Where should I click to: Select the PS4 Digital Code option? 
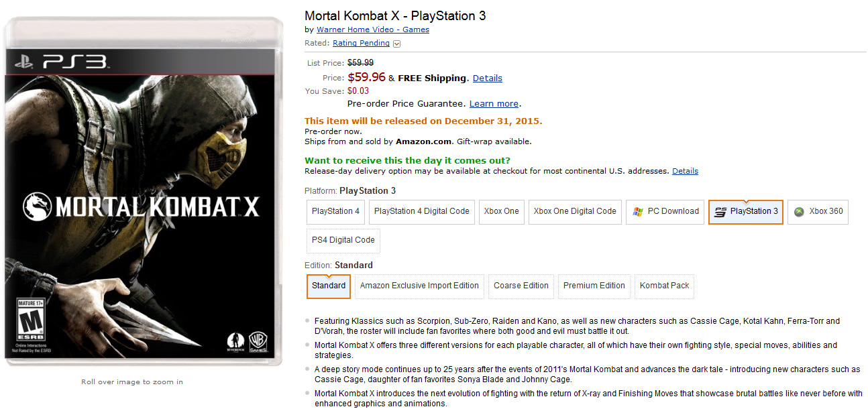pyautogui.click(x=343, y=240)
